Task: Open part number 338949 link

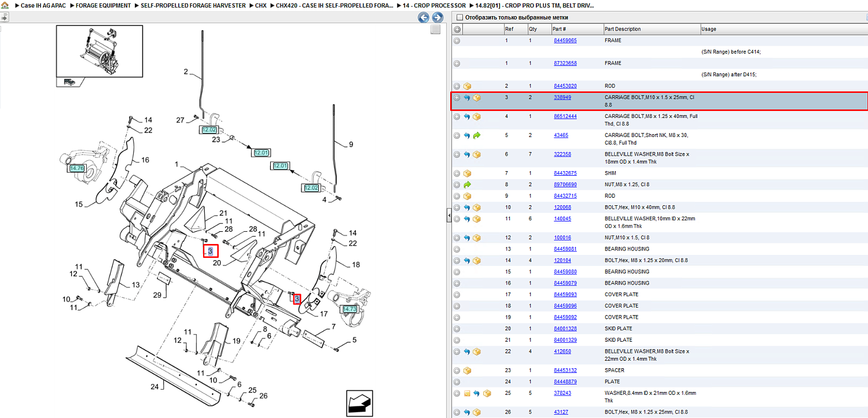Action: coord(562,98)
